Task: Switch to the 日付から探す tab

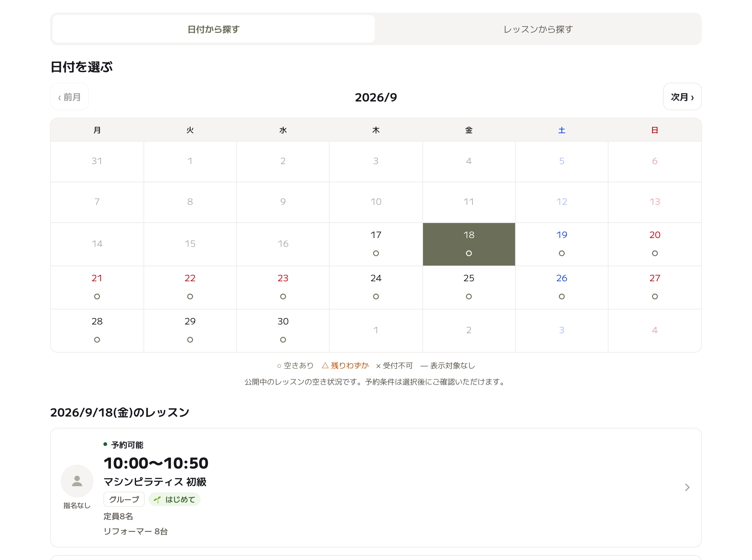Action: 213,29
